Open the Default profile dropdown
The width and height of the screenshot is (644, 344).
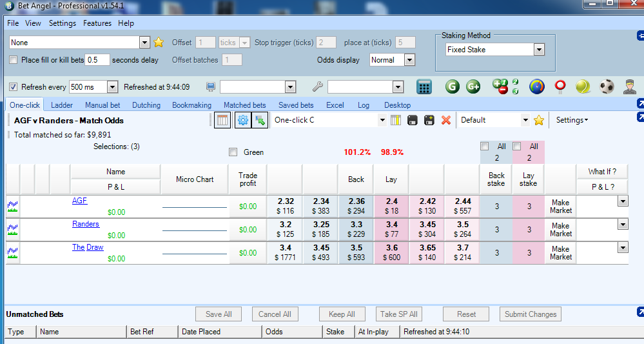[525, 121]
